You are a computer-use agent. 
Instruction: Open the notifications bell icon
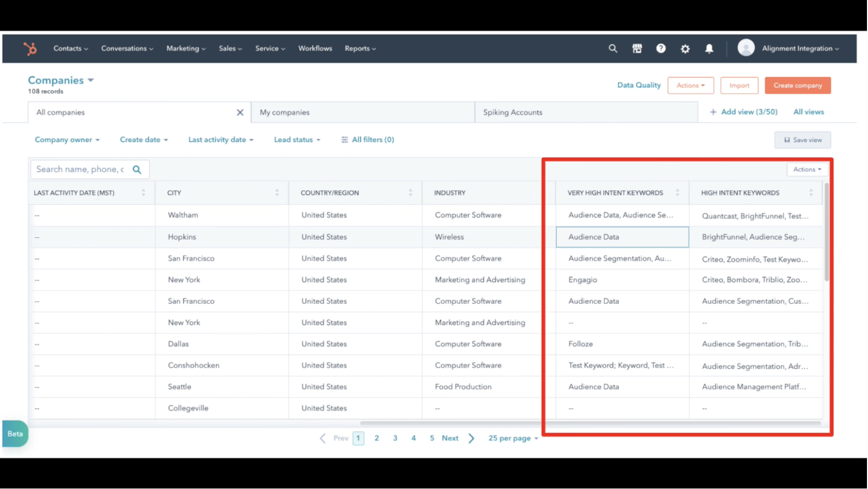(710, 49)
